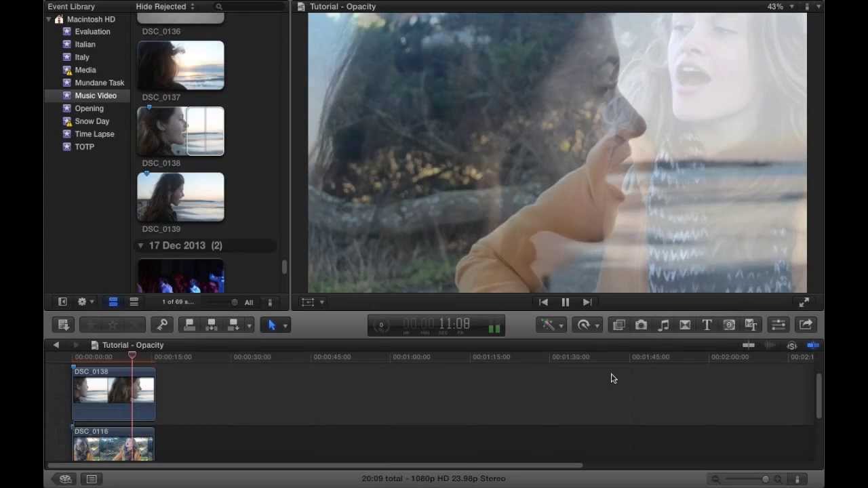Hide the Event Library sidebar

pos(62,302)
